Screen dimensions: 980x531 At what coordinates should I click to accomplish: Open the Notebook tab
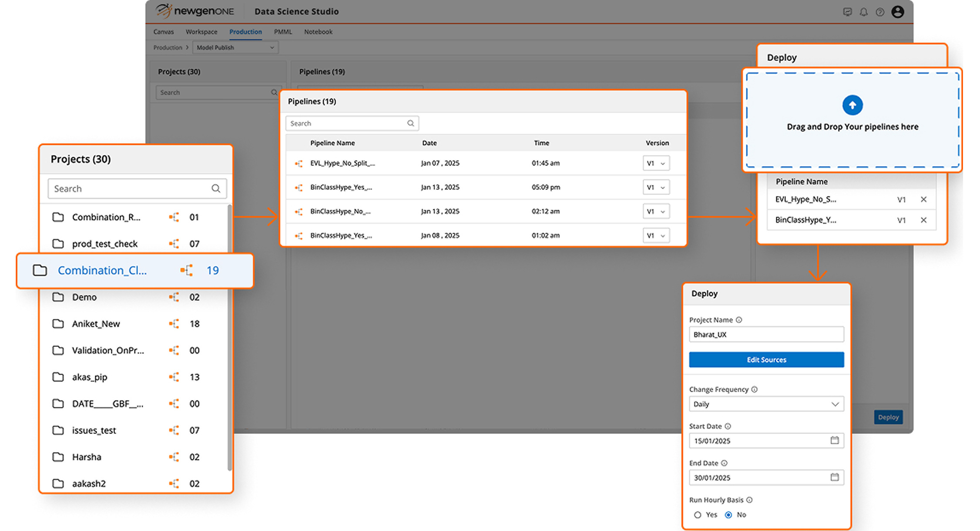coord(318,31)
